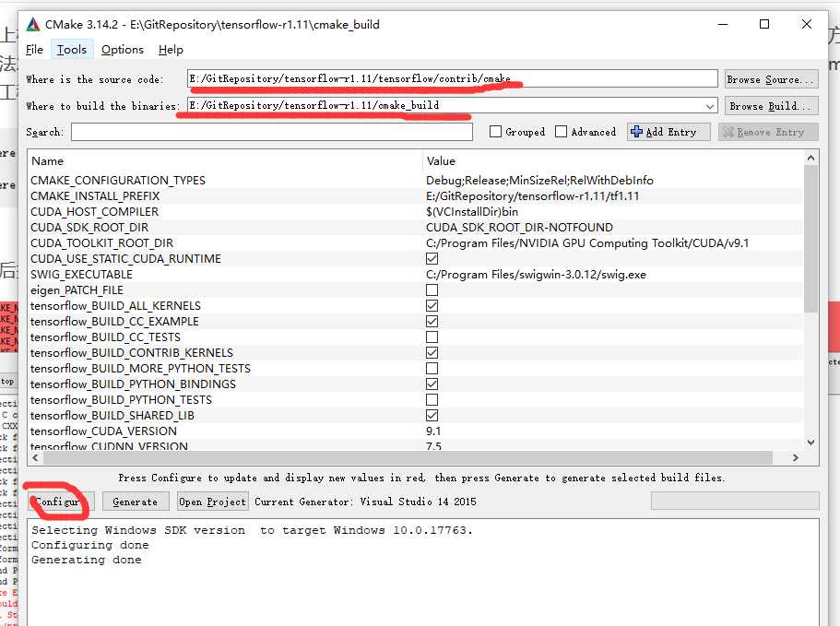Click the CUDA_SDK_ROOT_DIR-NOTFOUND value
Viewport: 840px width, 626px height.
pos(519,228)
